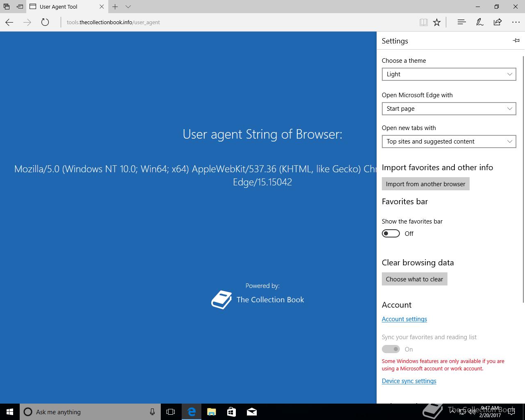Click Import from another browser

tap(425, 184)
